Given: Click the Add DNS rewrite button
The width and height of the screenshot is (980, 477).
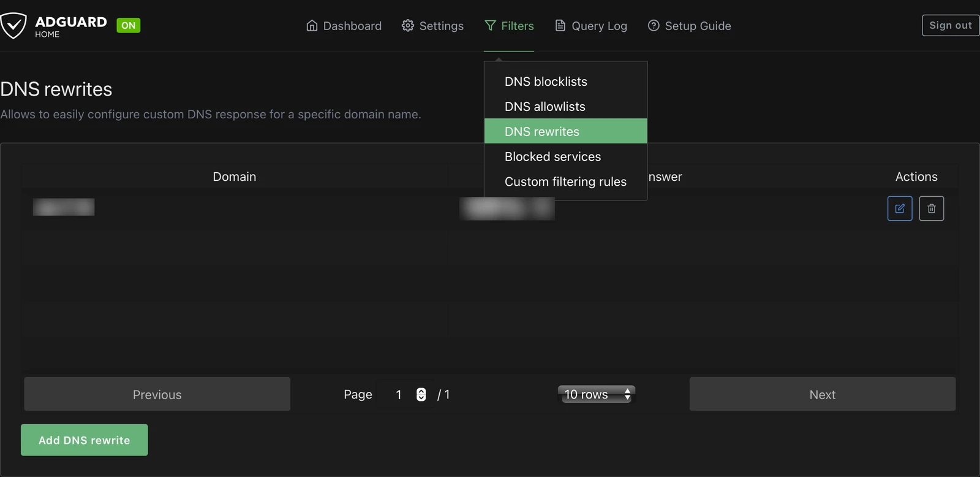Looking at the screenshot, I should (85, 440).
